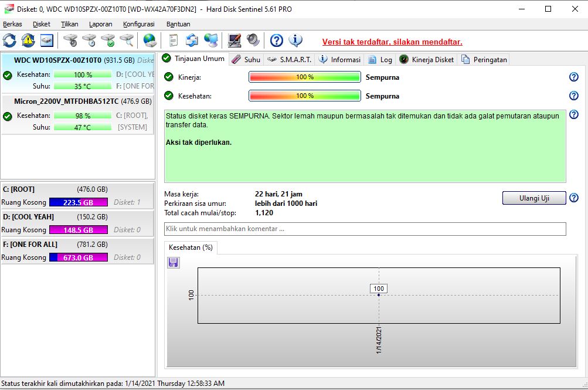The width and height of the screenshot is (588, 390).
Task: Click the 'lebih dari 1000 hari' value
Action: point(285,204)
